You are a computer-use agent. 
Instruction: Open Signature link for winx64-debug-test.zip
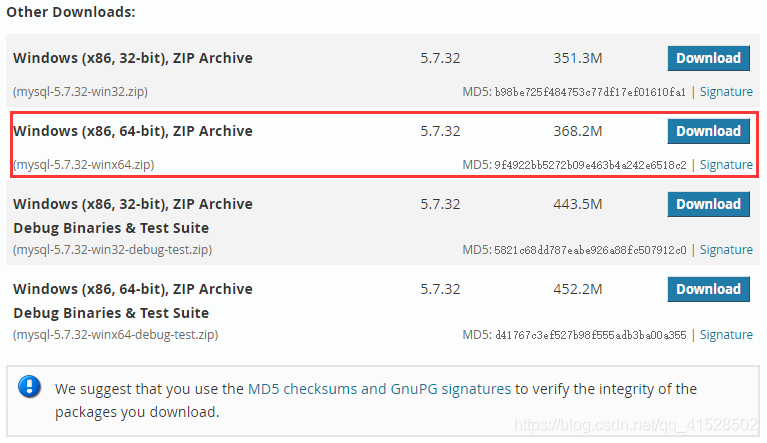(x=726, y=334)
